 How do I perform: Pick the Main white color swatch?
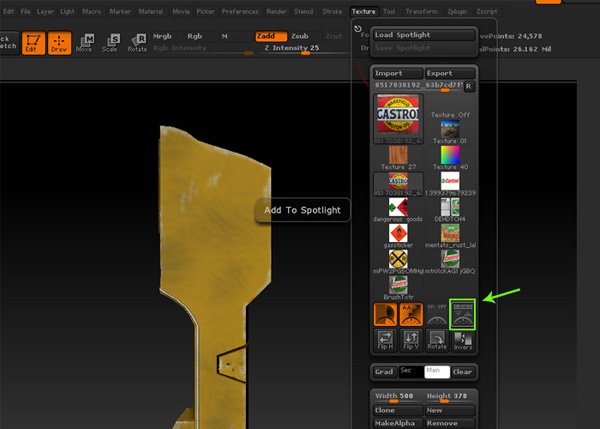click(x=437, y=372)
